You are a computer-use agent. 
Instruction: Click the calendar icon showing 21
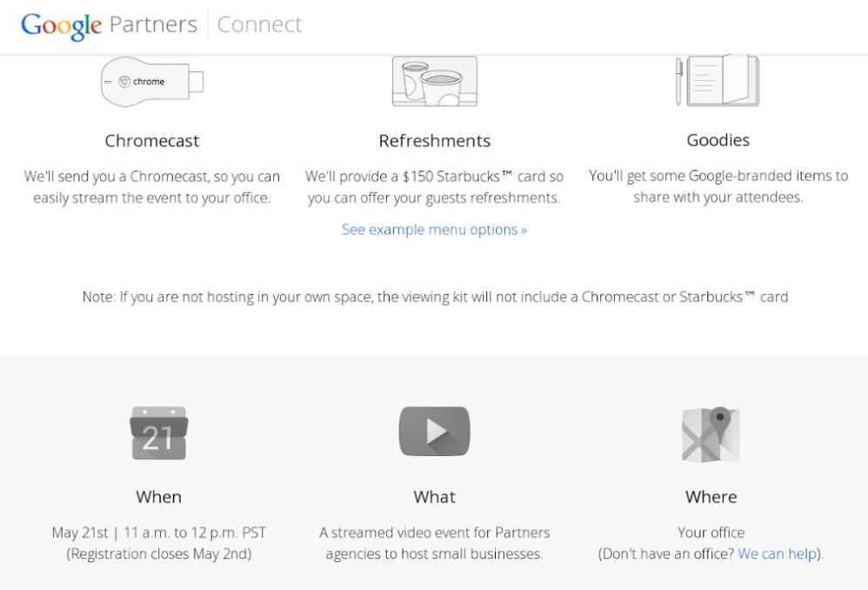pyautogui.click(x=159, y=432)
